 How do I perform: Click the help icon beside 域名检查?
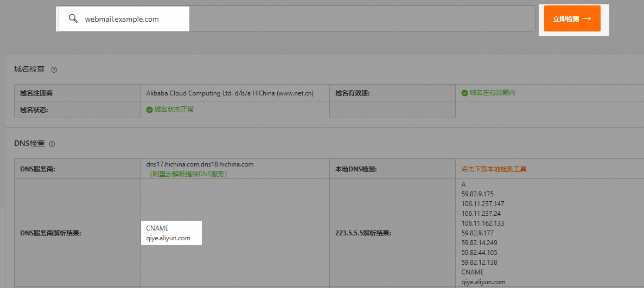point(54,69)
